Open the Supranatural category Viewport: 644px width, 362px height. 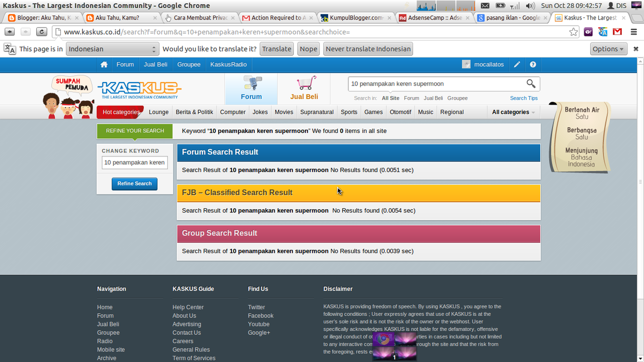(317, 112)
